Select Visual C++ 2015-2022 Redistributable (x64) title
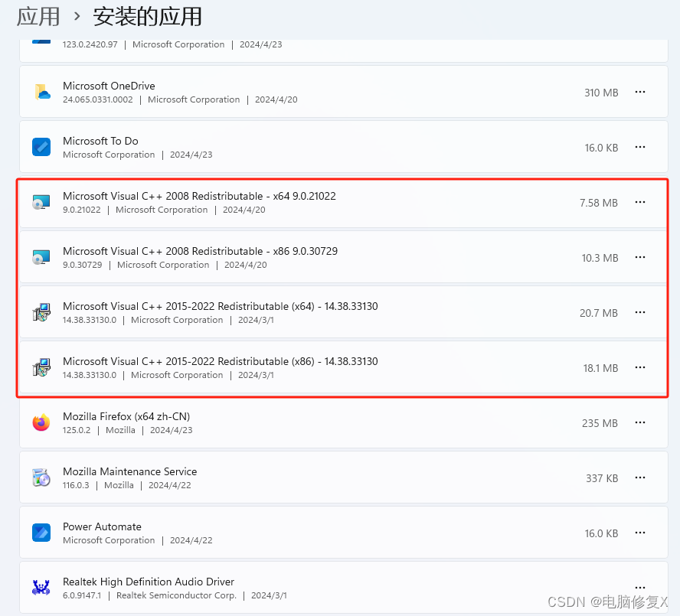This screenshot has width=680, height=616. click(x=221, y=306)
